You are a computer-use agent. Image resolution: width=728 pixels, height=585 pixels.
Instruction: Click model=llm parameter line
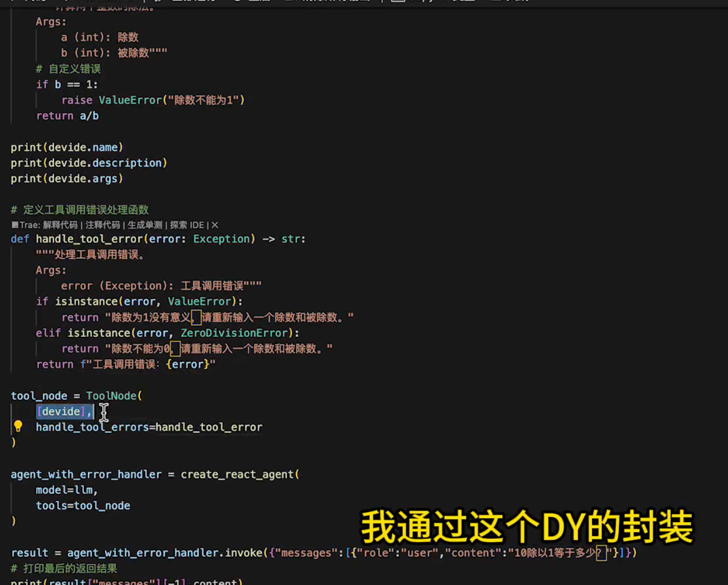(x=67, y=490)
